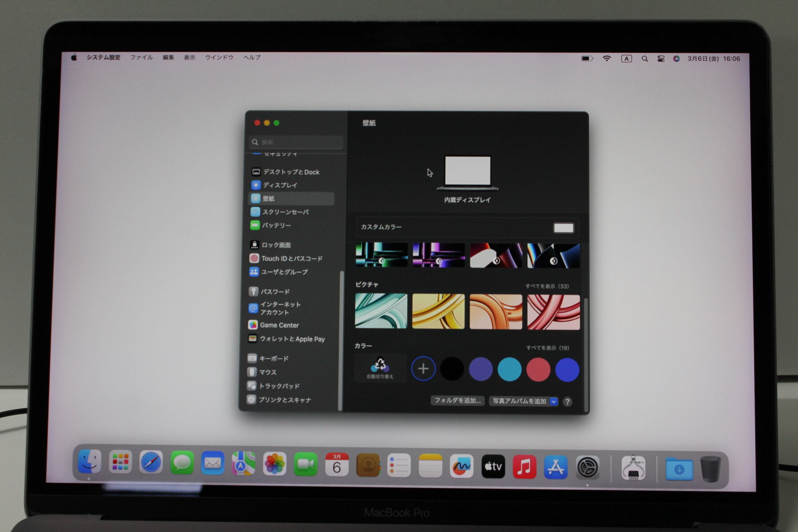Screen dimensions: 798x532
Task: Click the help question mark button
Action: pos(567,402)
